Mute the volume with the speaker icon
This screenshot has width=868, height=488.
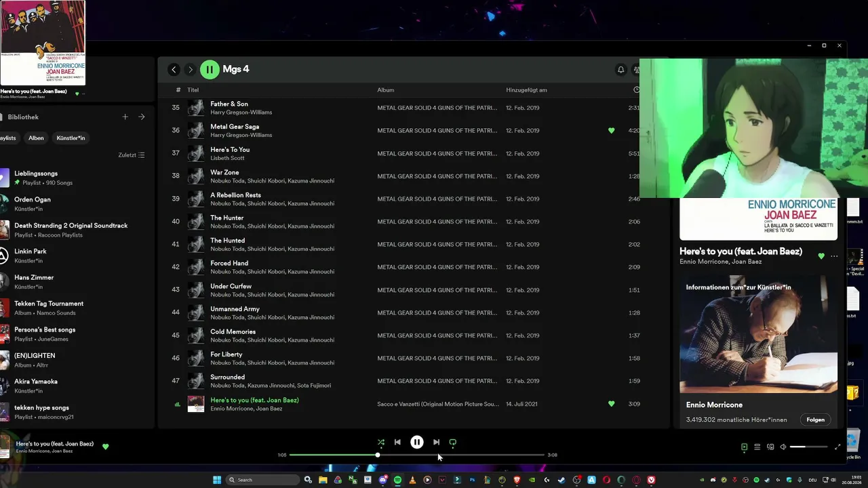pos(783,447)
